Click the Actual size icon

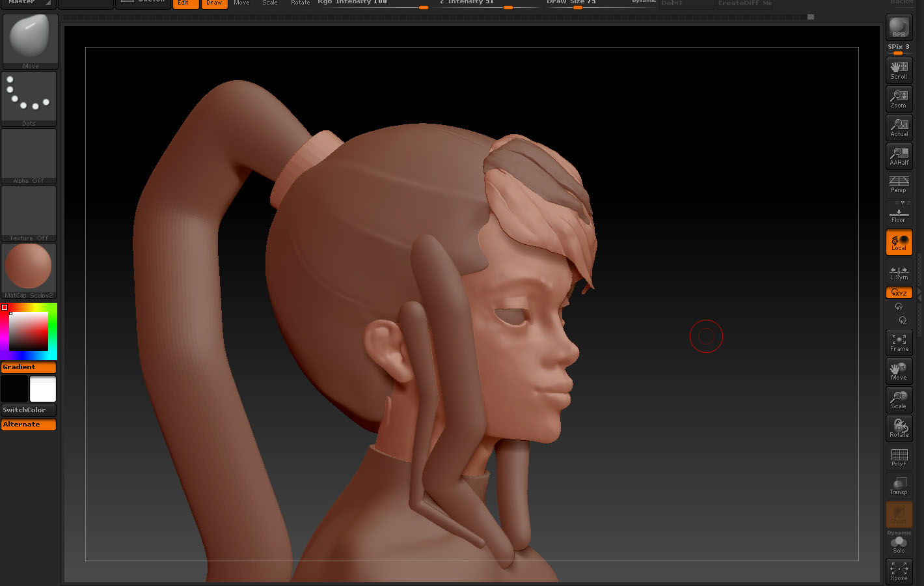tap(899, 127)
